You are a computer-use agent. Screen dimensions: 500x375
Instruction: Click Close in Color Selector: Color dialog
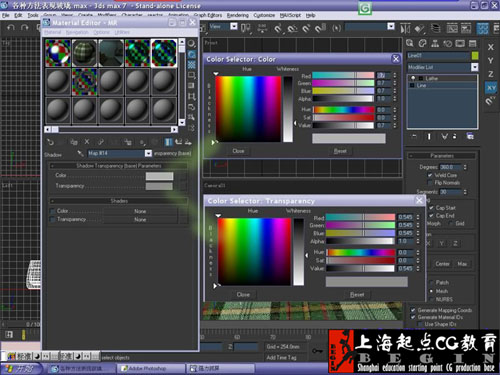click(x=238, y=151)
